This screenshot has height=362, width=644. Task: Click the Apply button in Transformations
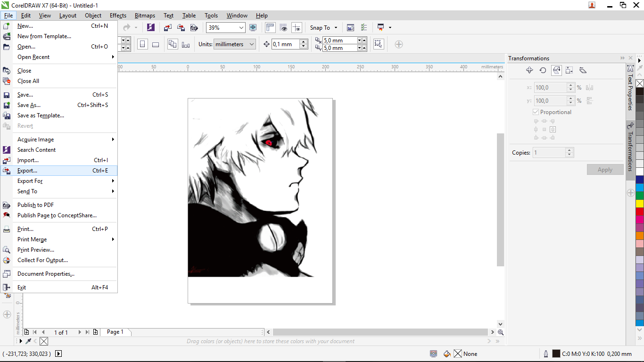coord(605,169)
